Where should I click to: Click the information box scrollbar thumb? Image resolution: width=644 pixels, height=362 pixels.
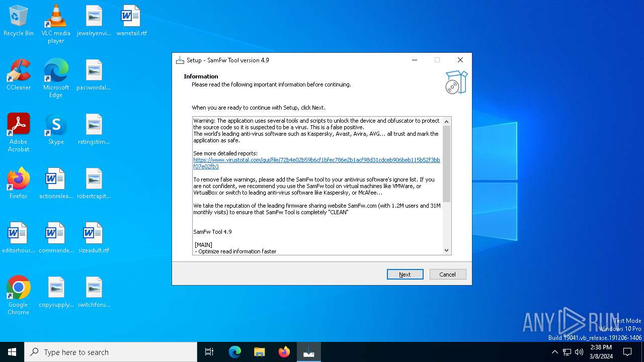(446, 164)
